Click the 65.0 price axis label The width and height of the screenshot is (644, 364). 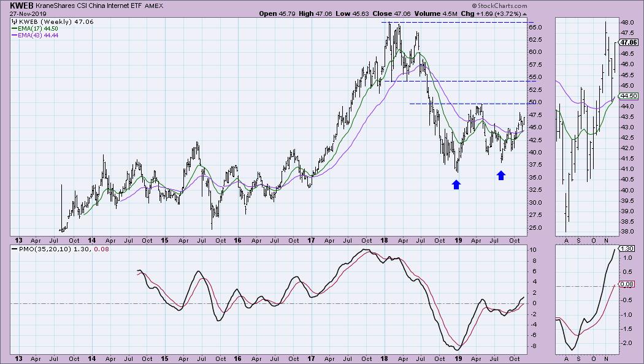(535, 28)
